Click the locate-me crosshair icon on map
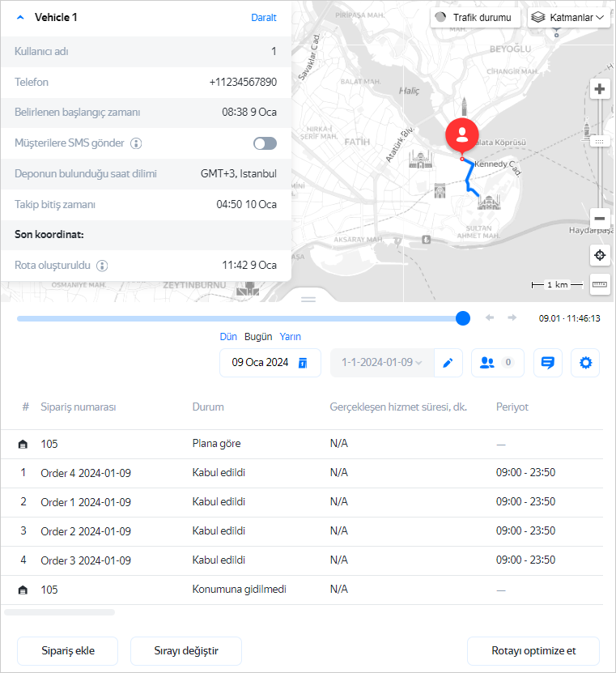The height and width of the screenshot is (673, 616). (x=599, y=256)
